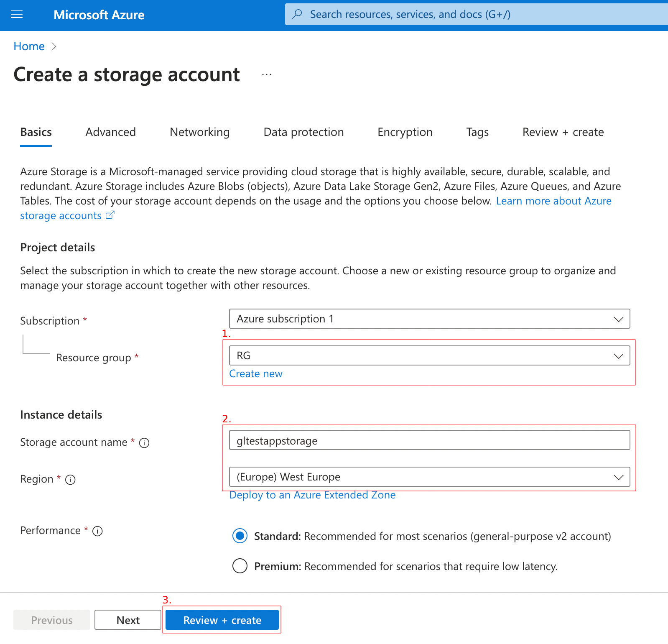Go to Home breadcrumb link

(x=29, y=46)
